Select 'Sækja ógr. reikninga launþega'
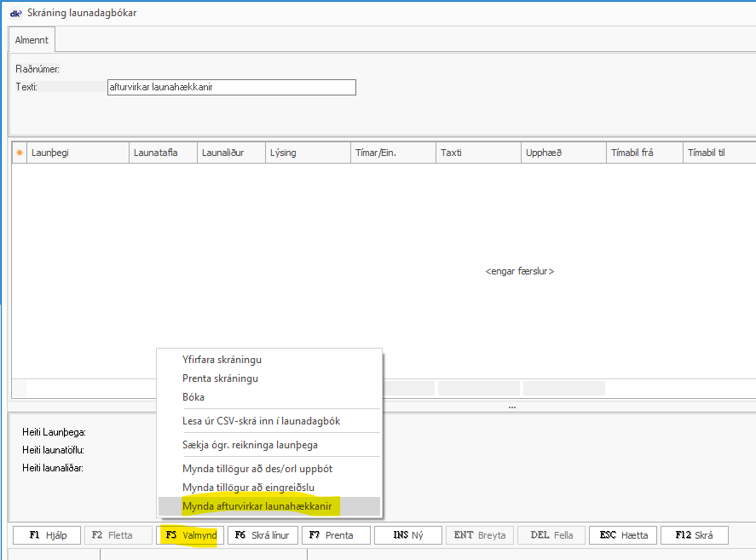Viewport: 756px width, 560px height. pos(251,444)
